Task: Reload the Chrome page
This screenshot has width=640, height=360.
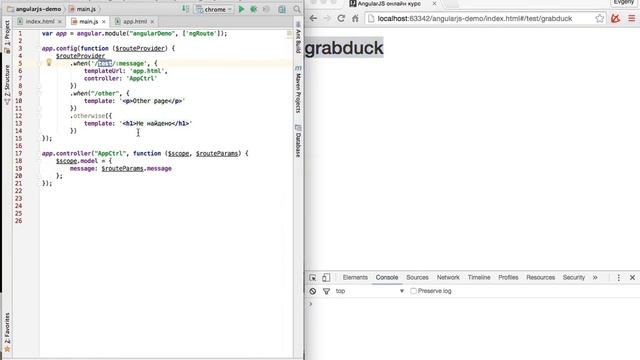Action: [341, 18]
